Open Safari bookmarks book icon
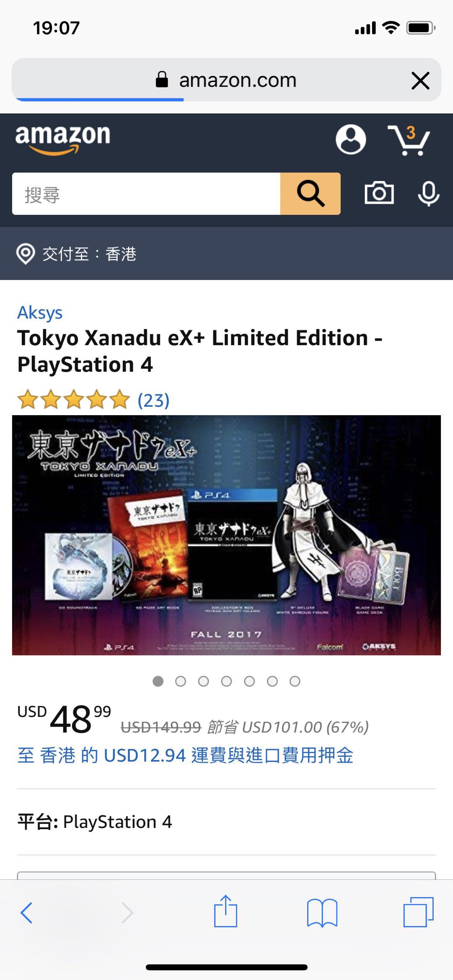This screenshot has height=980, width=453. coord(322,913)
